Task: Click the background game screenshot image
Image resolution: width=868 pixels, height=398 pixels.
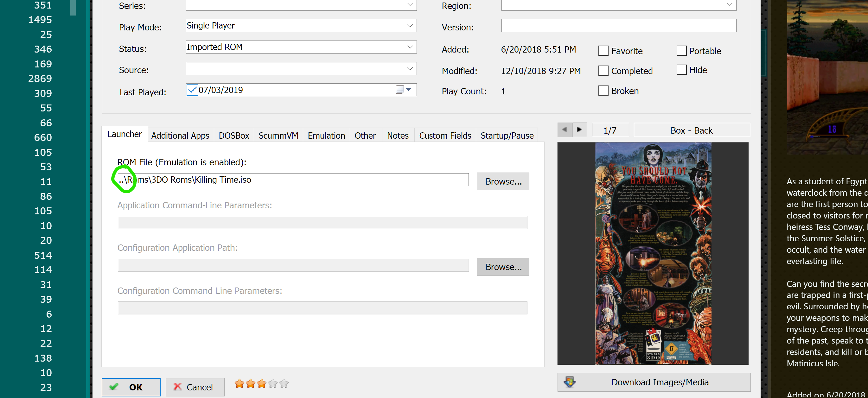Action: 827,78
